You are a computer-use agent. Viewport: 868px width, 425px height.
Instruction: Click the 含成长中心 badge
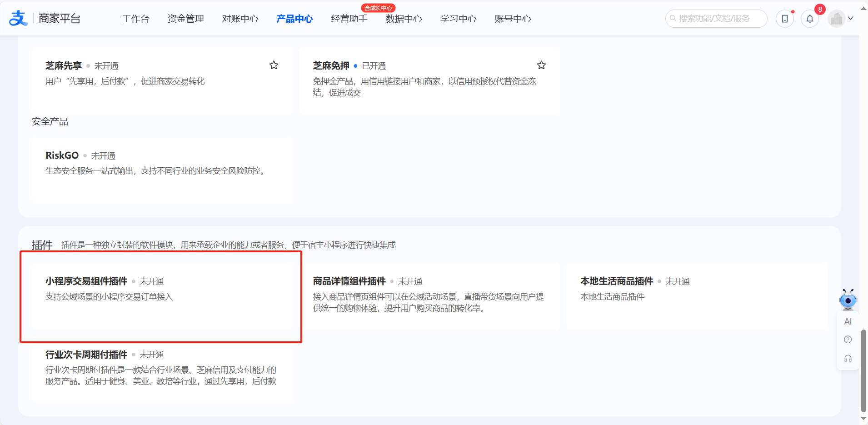(378, 8)
